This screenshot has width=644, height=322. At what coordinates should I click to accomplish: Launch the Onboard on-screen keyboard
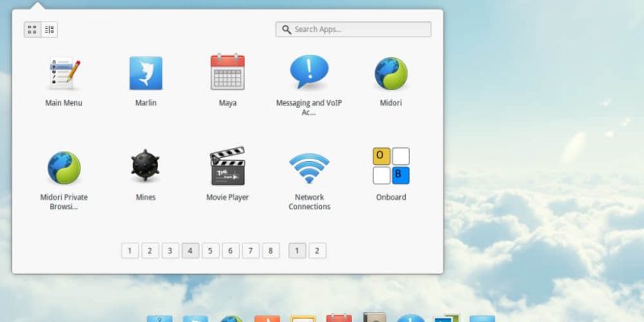(391, 166)
